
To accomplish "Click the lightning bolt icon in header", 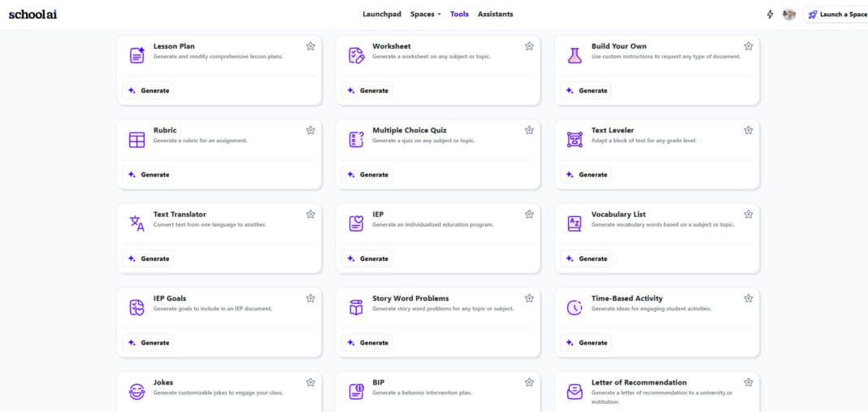I will [770, 15].
